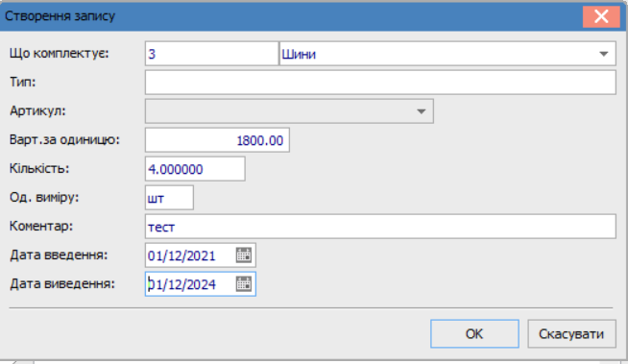Expand the Артикул dropdown arrow
The height and width of the screenshot is (364, 628).
[421, 111]
